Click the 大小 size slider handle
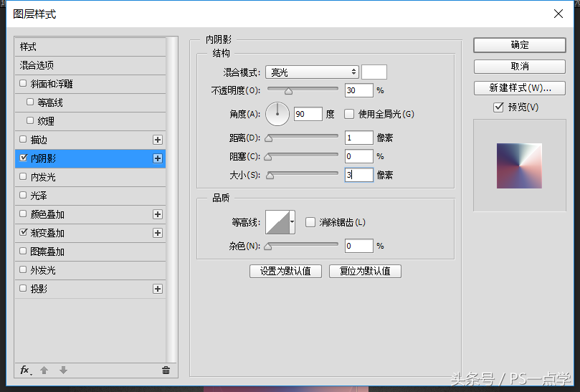The height and width of the screenshot is (392, 580). pyautogui.click(x=270, y=176)
